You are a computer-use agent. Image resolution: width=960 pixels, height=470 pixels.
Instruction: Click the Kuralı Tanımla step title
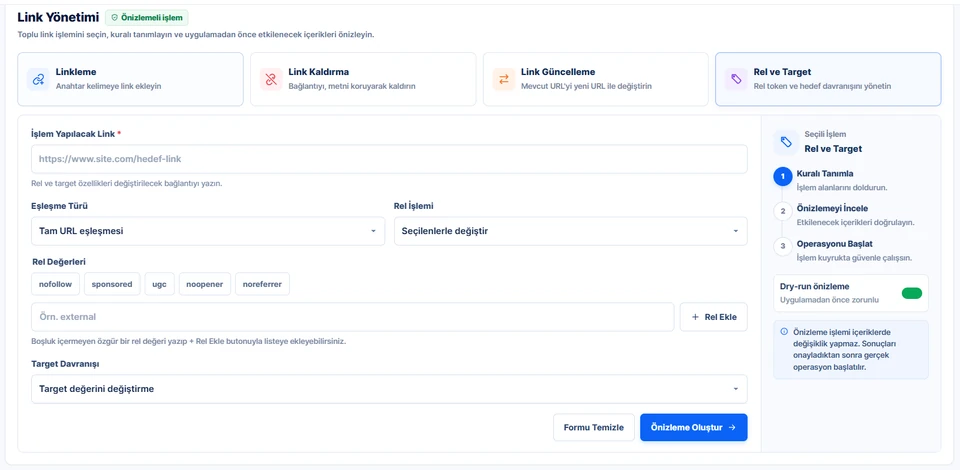pos(825,174)
